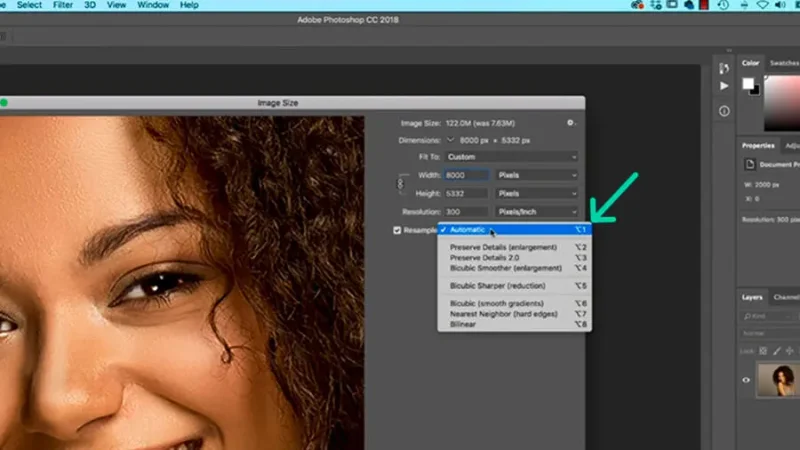Switch to the Layers tab
The image size is (800, 450).
(752, 297)
